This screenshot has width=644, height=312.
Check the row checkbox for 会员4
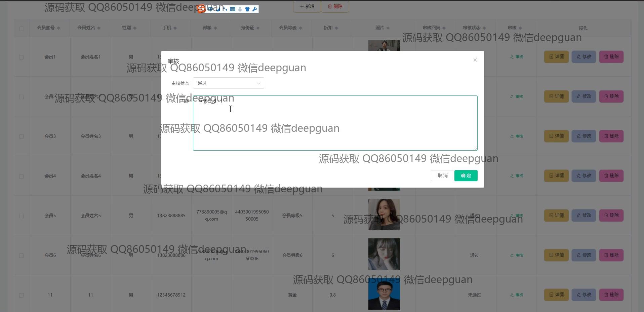click(22, 176)
